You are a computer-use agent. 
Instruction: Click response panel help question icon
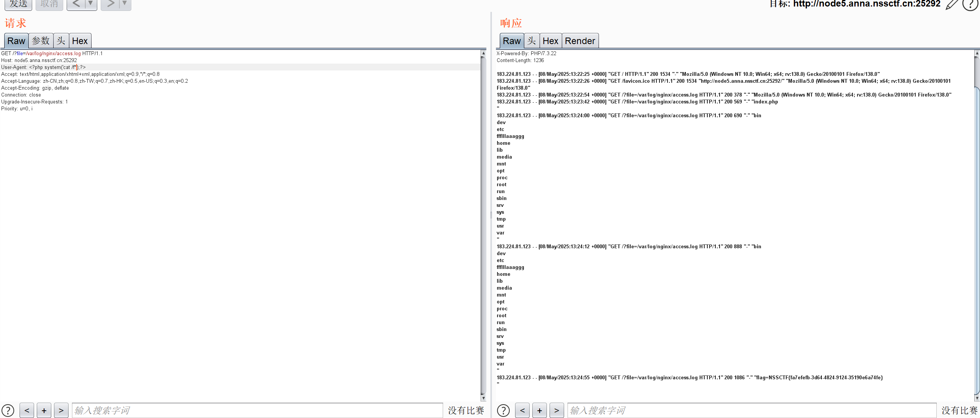[503, 410]
